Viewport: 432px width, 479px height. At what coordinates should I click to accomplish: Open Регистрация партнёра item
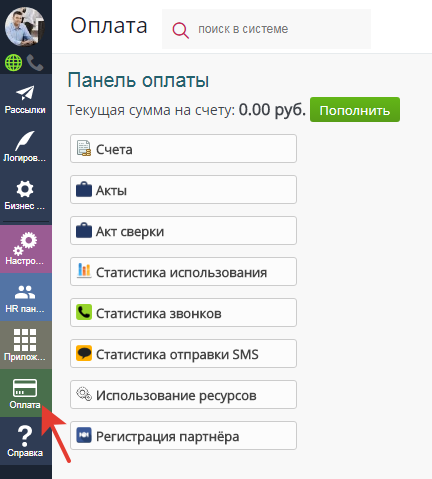[183, 436]
